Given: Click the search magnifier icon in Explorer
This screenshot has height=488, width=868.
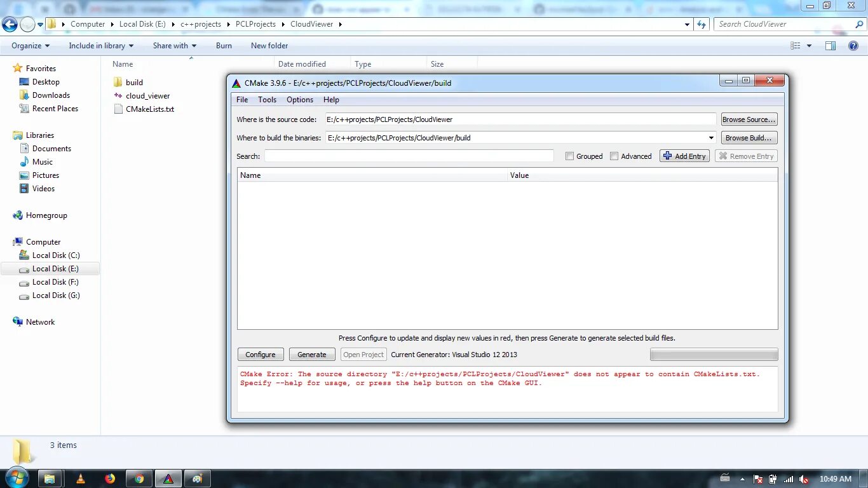Looking at the screenshot, I should [x=859, y=24].
